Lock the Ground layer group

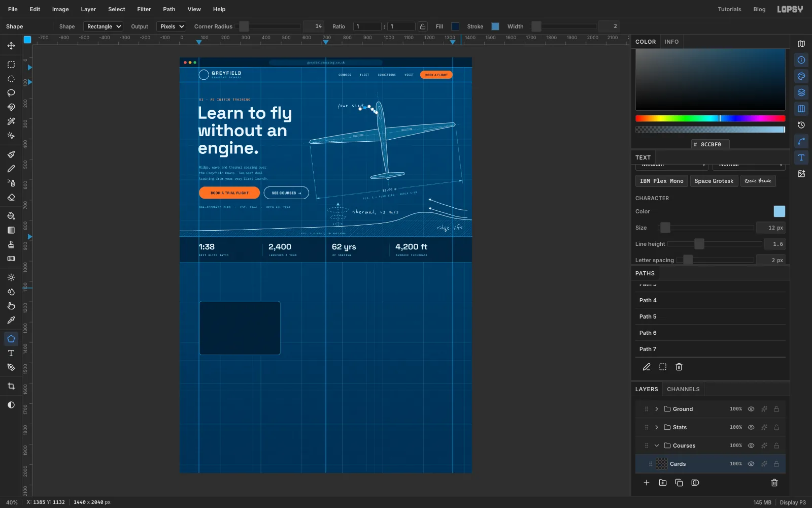point(776,409)
